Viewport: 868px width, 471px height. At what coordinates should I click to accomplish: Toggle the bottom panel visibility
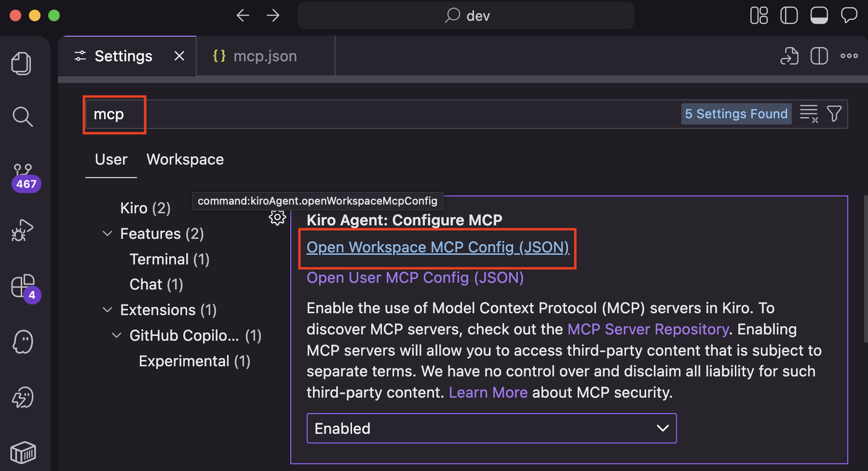(x=819, y=15)
